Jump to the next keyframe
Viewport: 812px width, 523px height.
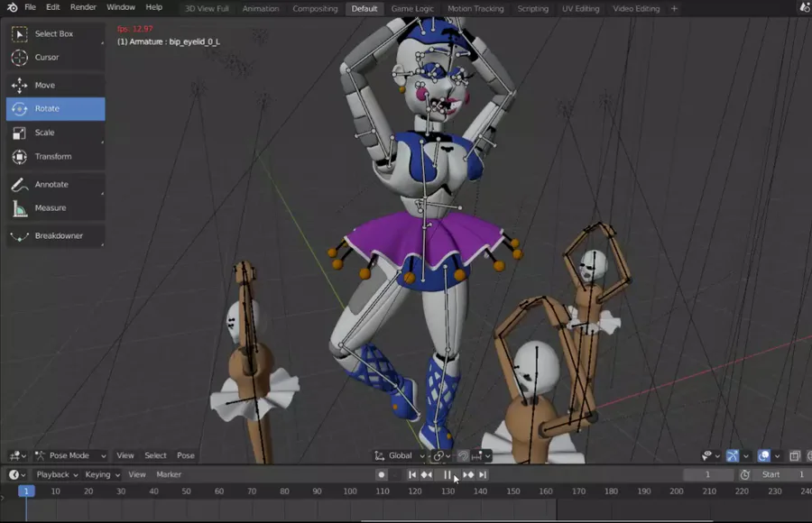click(468, 475)
